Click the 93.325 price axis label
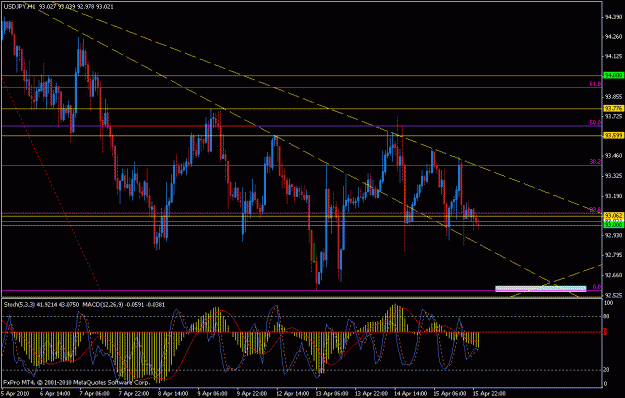The width and height of the screenshot is (625, 398). [613, 176]
